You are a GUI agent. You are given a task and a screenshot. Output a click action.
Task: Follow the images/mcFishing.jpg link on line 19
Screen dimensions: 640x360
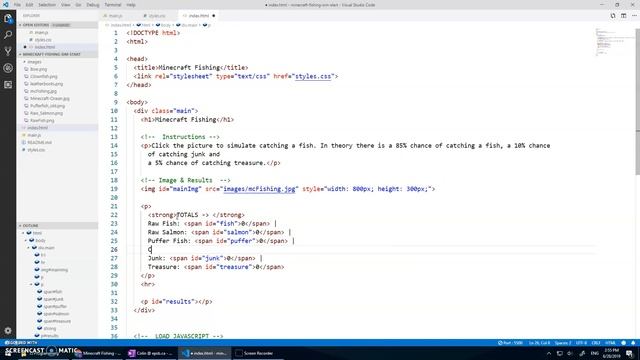pos(259,189)
